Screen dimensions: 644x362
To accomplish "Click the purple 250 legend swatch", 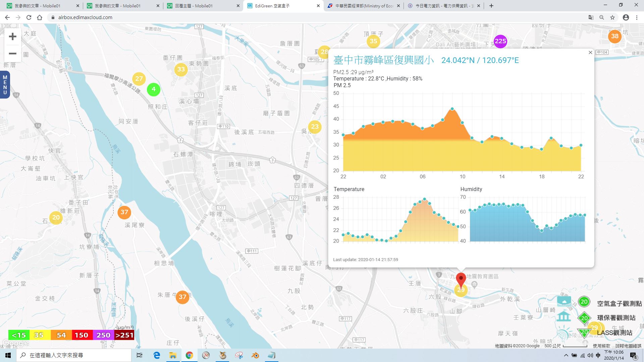I will point(103,335).
